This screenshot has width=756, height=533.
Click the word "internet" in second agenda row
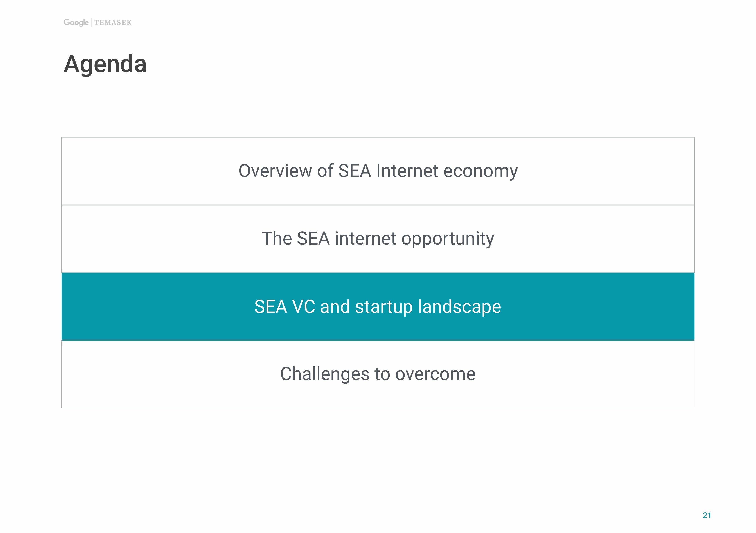pyautogui.click(x=365, y=238)
